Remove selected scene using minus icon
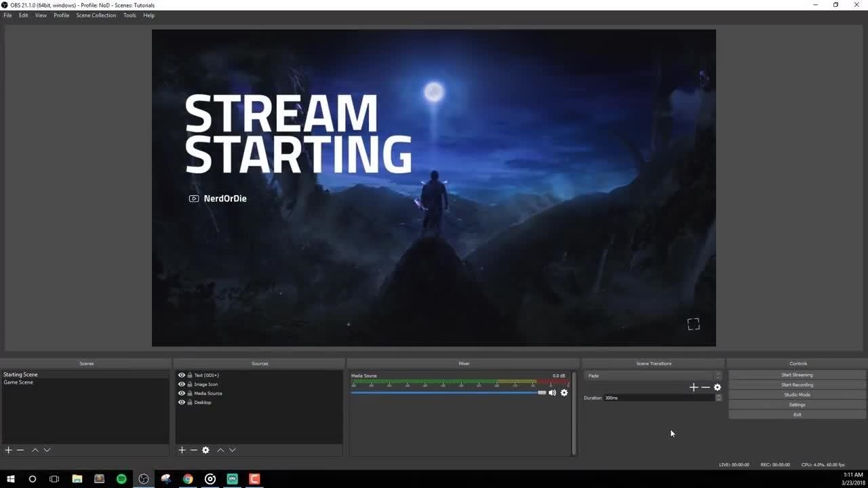This screenshot has width=868, height=488. point(20,450)
